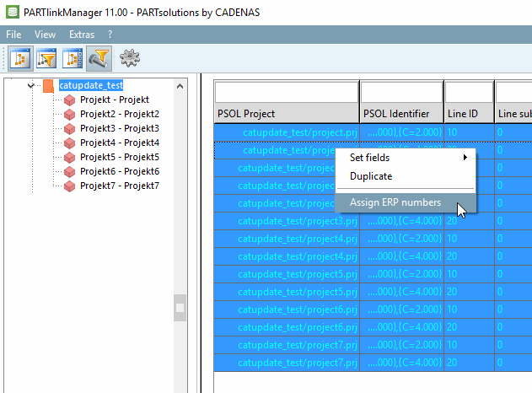Select Projekt4 - Projekt4 tree item
The width and height of the screenshot is (532, 393).
pos(120,143)
